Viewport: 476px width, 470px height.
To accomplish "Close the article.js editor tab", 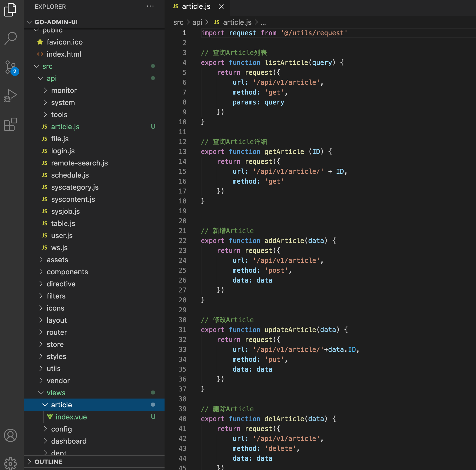I will (x=221, y=7).
